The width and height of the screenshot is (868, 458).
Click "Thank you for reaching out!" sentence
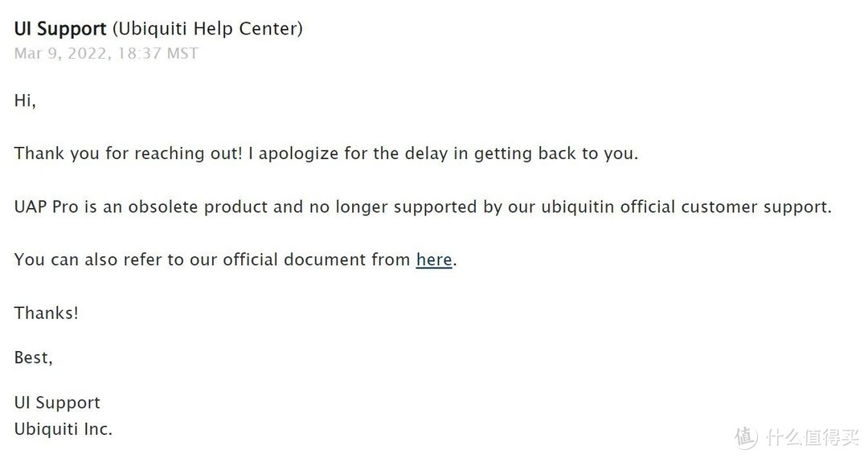point(129,153)
